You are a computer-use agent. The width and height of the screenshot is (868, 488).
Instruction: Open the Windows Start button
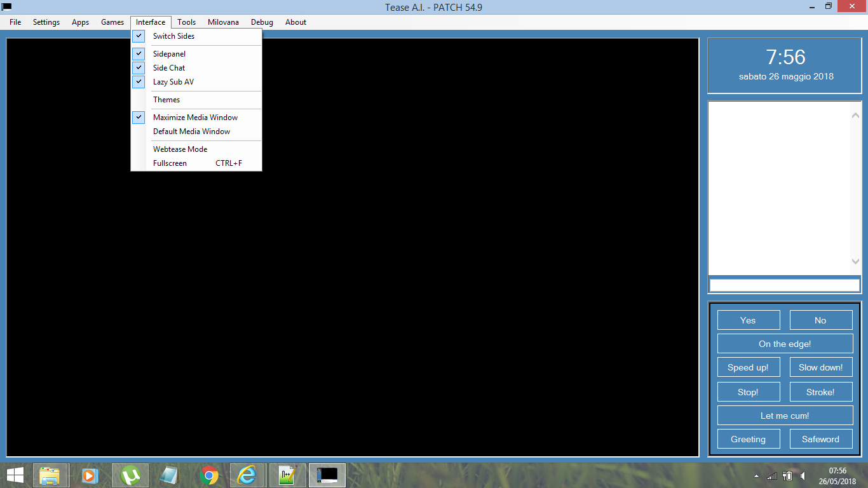coord(15,475)
